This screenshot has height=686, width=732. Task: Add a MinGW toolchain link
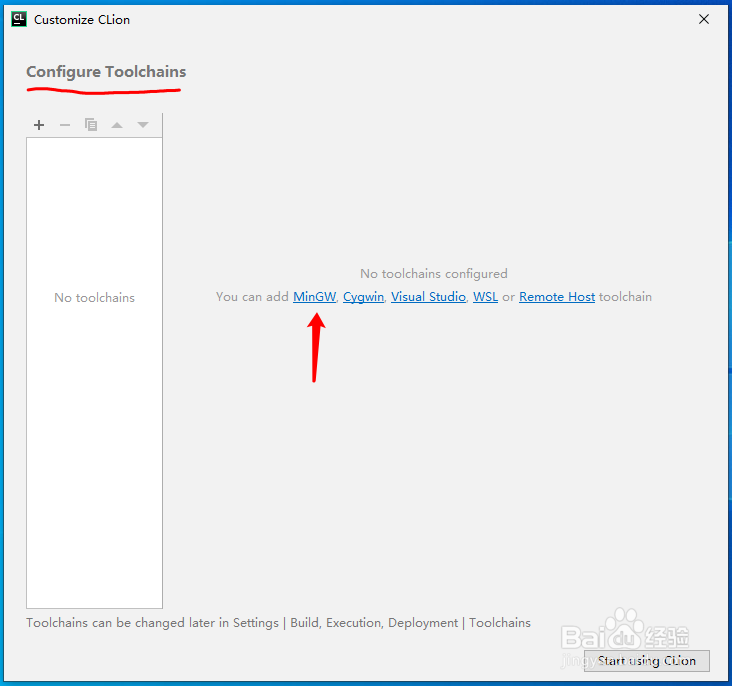[314, 297]
